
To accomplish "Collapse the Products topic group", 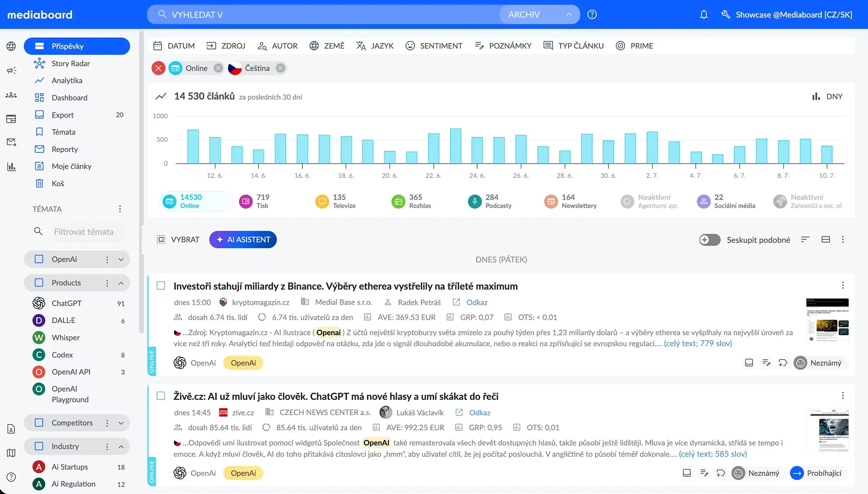I will pyautogui.click(x=121, y=283).
